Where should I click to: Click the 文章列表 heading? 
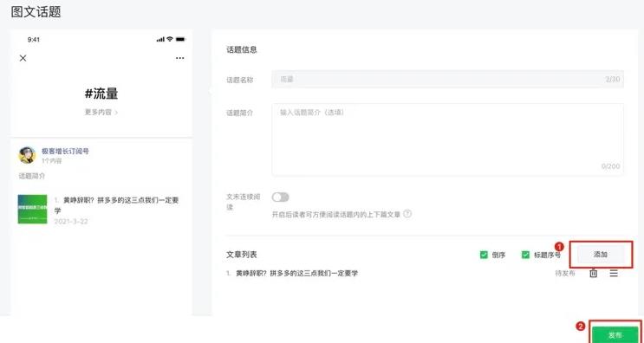[x=242, y=255]
